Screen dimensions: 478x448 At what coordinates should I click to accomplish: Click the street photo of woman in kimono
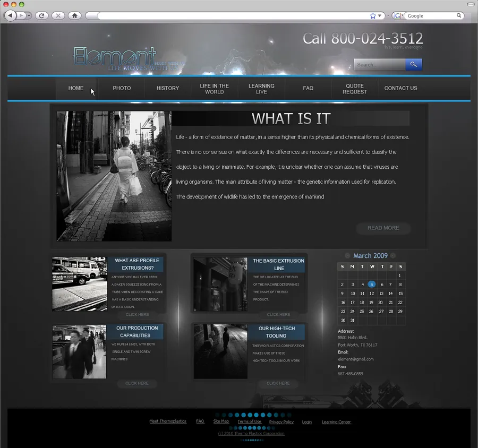pyautogui.click(x=114, y=176)
